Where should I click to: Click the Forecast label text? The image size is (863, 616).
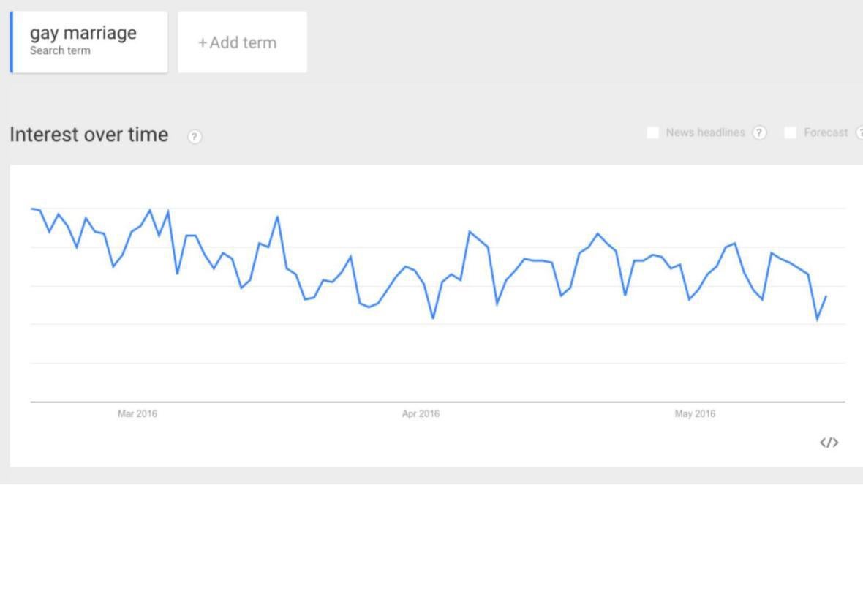[x=826, y=132]
